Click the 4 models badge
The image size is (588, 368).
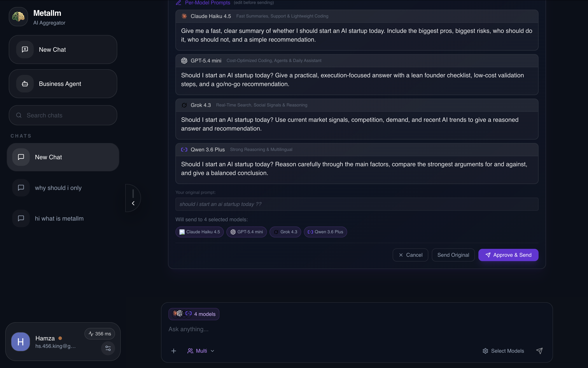coord(194,314)
